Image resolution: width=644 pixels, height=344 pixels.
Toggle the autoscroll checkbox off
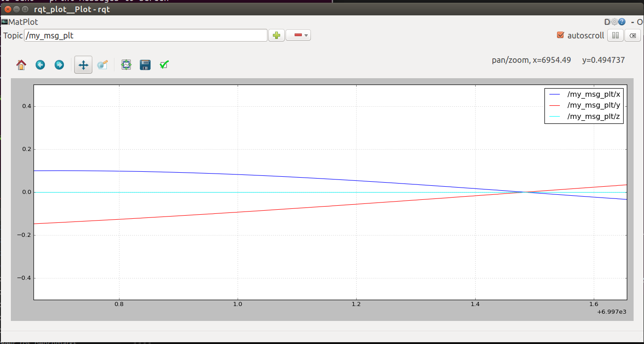tap(560, 35)
